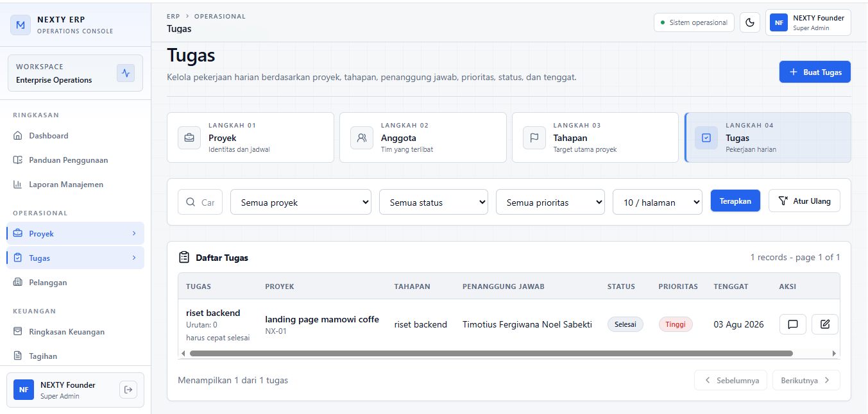The height and width of the screenshot is (414, 868).
Task: Go to the Sebelumnya page
Action: [731, 380]
